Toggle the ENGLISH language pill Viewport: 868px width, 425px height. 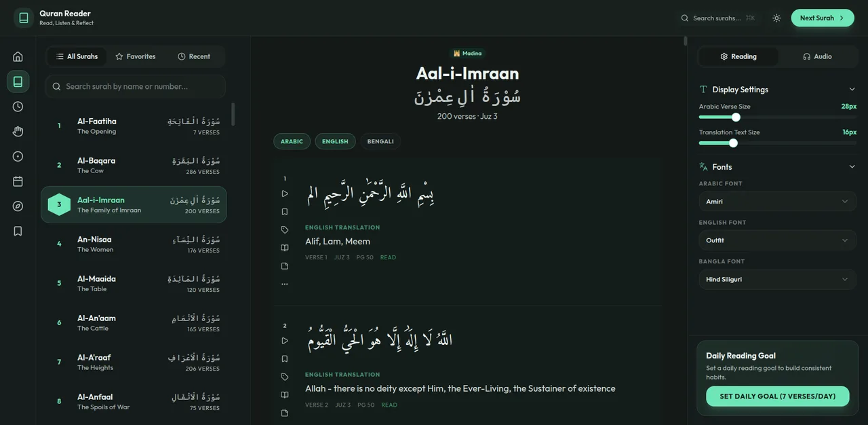335,141
